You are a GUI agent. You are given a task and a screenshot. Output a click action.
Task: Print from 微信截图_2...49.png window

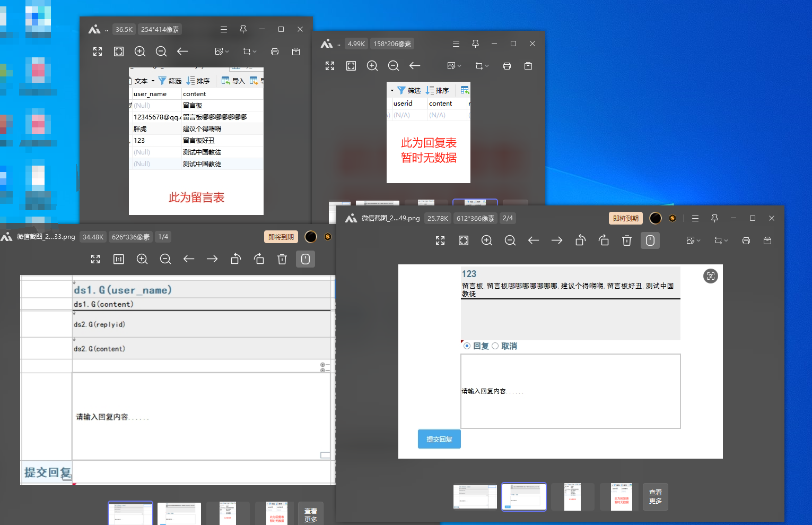pyautogui.click(x=746, y=240)
